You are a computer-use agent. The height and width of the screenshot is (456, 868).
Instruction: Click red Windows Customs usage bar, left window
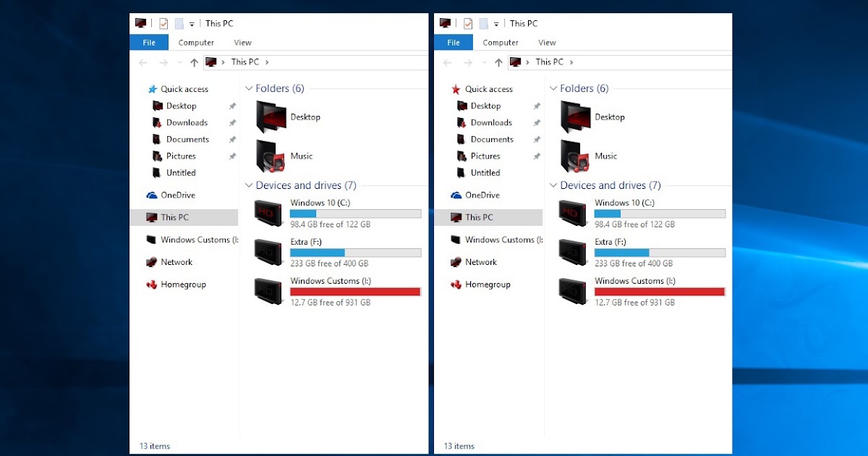click(x=356, y=292)
